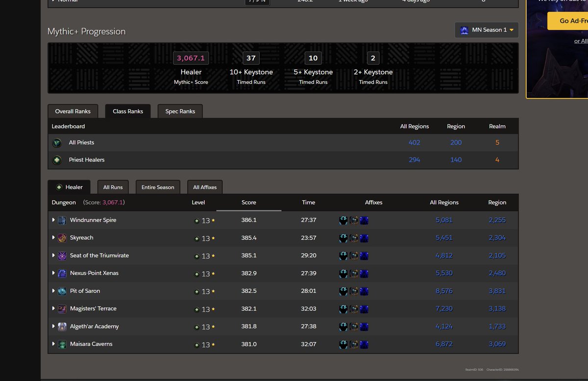Viewport: 588px width, 381px height.
Task: Open the Nexus-Point Xenas dungeon icon
Action: point(62,274)
